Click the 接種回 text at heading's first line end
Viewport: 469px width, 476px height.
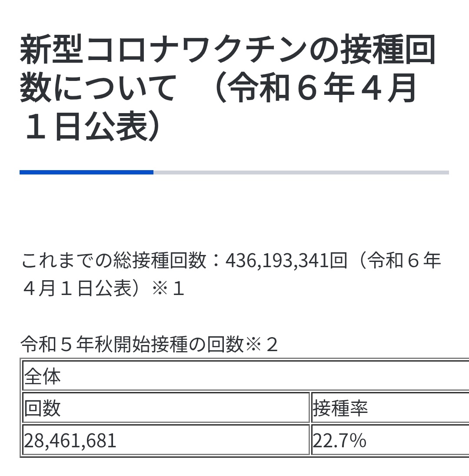388,50
